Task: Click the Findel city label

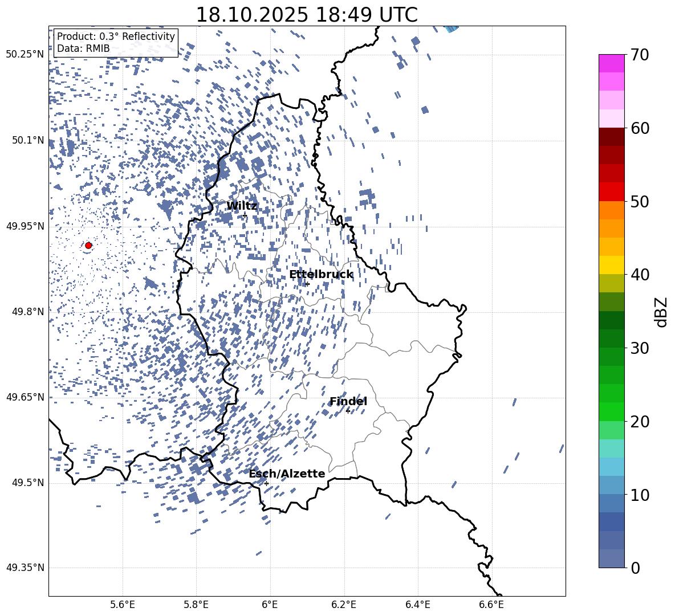Action: (348, 401)
